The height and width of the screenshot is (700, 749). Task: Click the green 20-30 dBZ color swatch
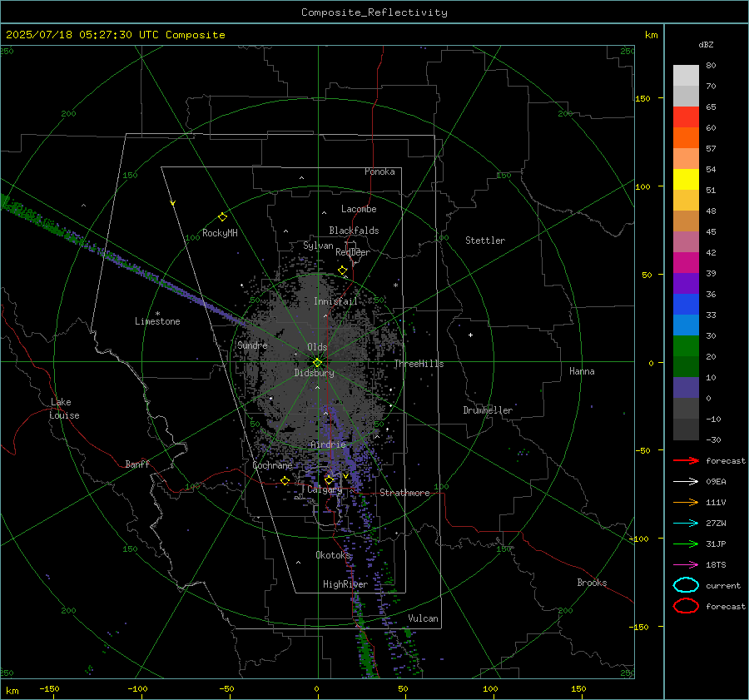tap(686, 346)
